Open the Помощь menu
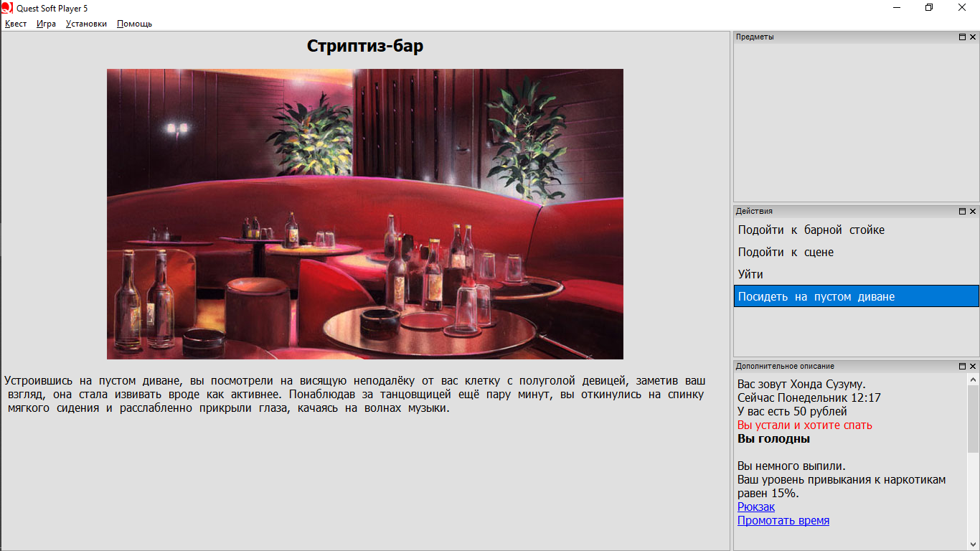Screen dimensions: 980x551 pos(134,24)
